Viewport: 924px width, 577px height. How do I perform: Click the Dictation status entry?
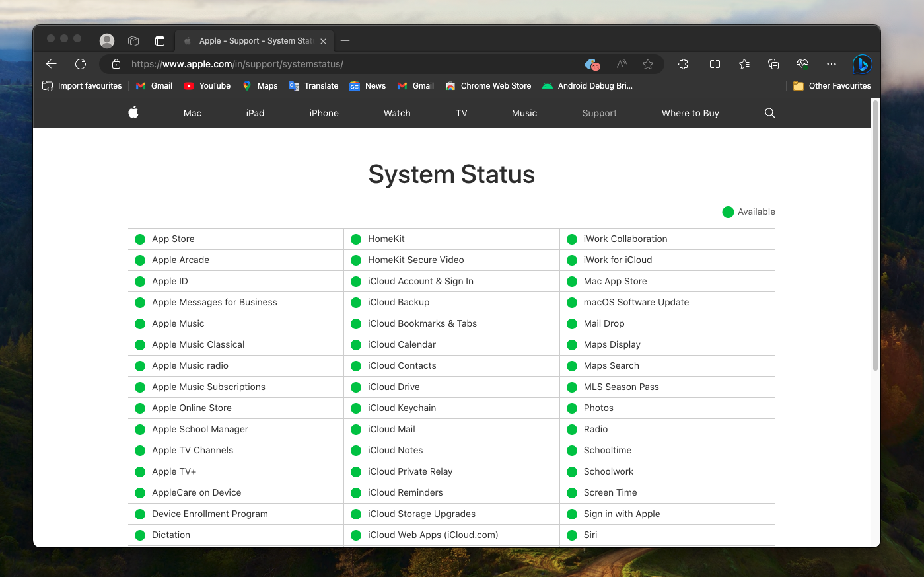(236, 535)
